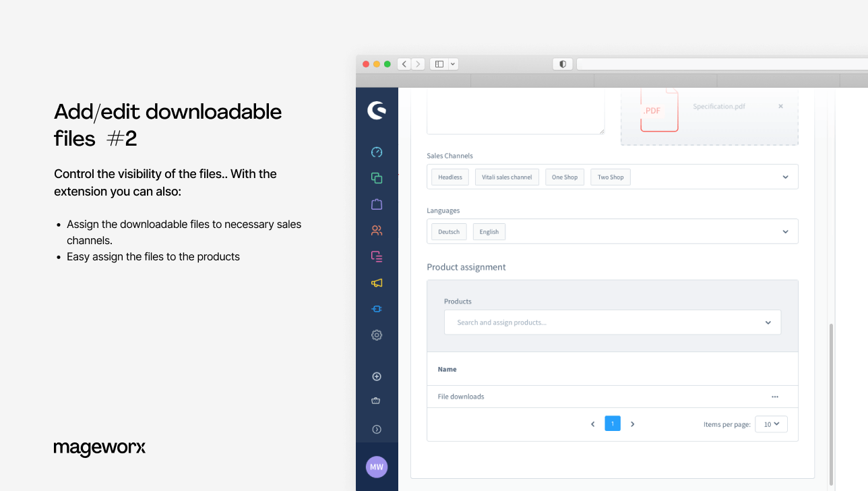Open the Items per page dropdown

pos(771,424)
